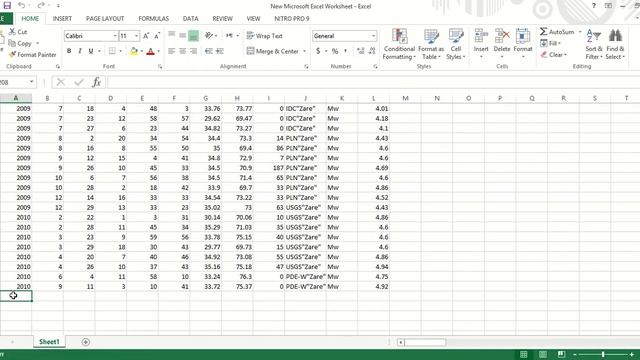Toggle middle vertical alignment
The height and width of the screenshot is (360, 640).
pyautogui.click(x=182, y=36)
